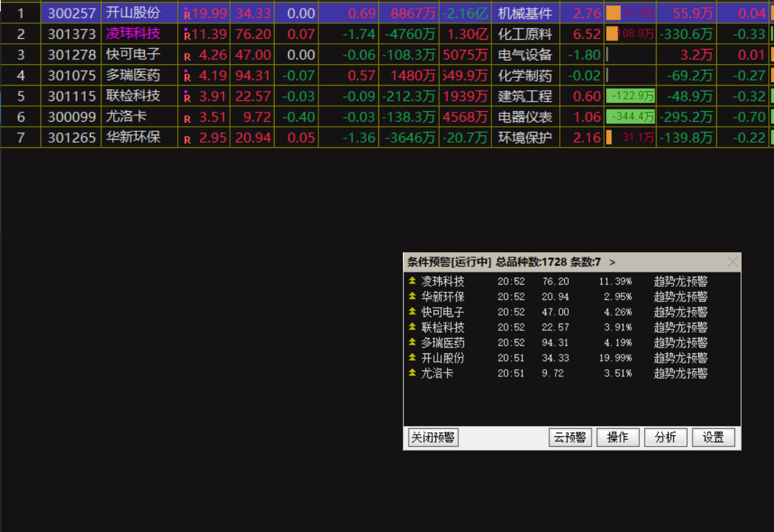Click the 化学制药 sector cell for 多瑞医药
The image size is (774, 532).
point(525,76)
